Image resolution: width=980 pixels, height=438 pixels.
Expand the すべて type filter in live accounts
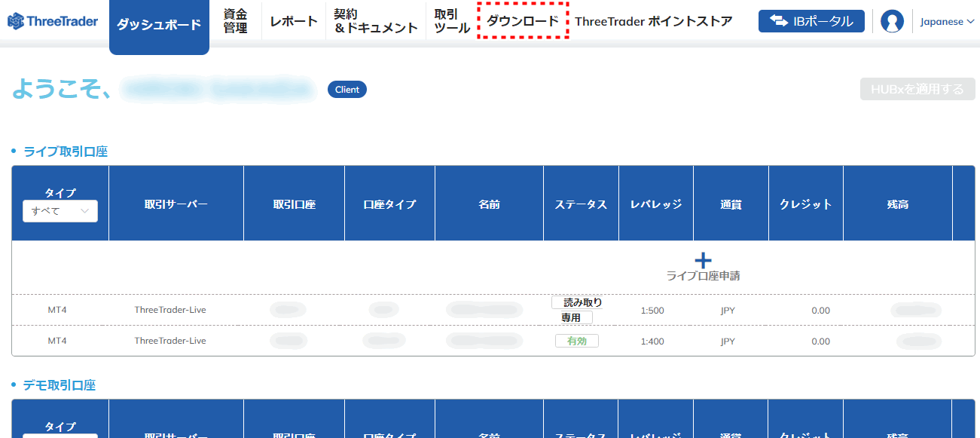[x=60, y=211]
